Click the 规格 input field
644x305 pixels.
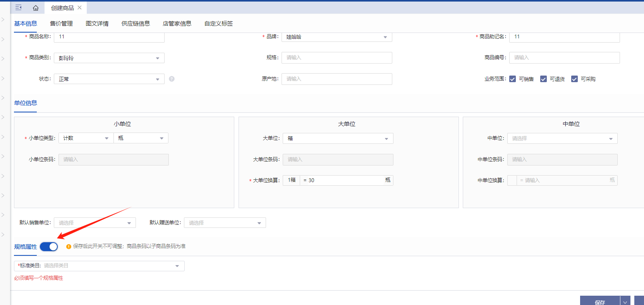[336, 58]
